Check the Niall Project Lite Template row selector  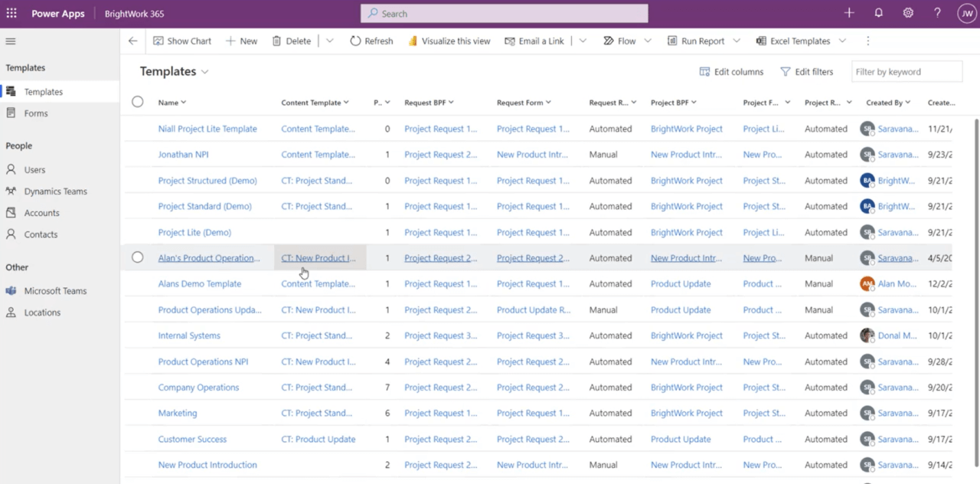click(137, 129)
